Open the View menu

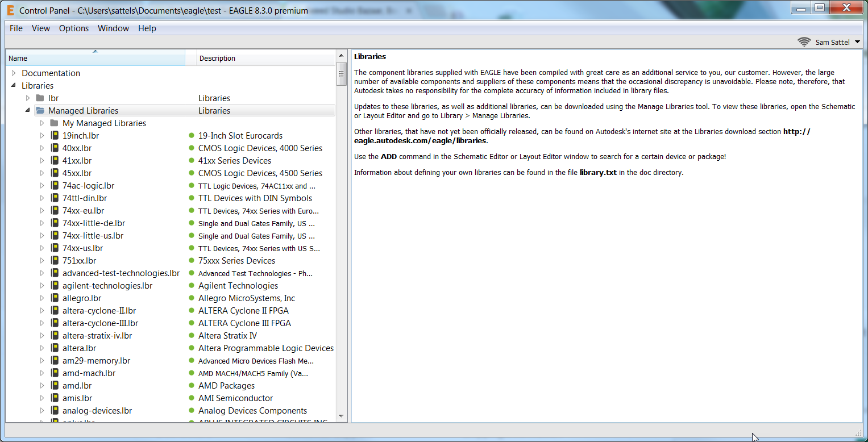coord(41,28)
